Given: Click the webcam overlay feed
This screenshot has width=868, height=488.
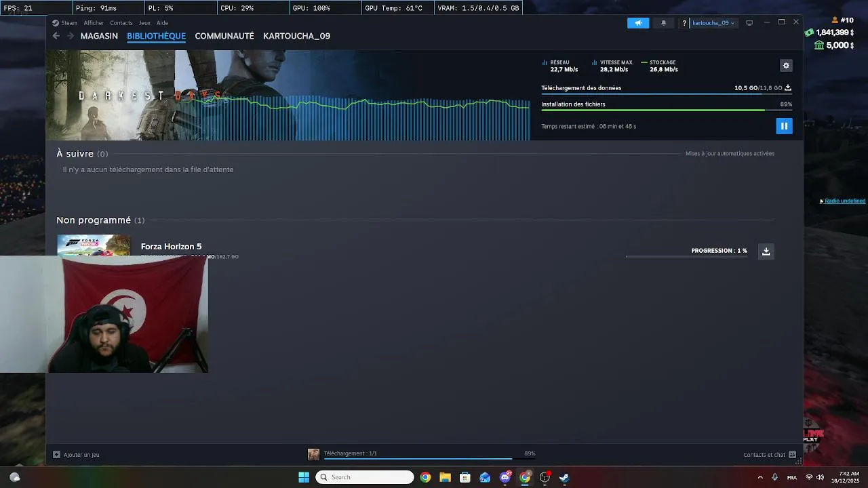Looking at the screenshot, I should click(x=104, y=314).
